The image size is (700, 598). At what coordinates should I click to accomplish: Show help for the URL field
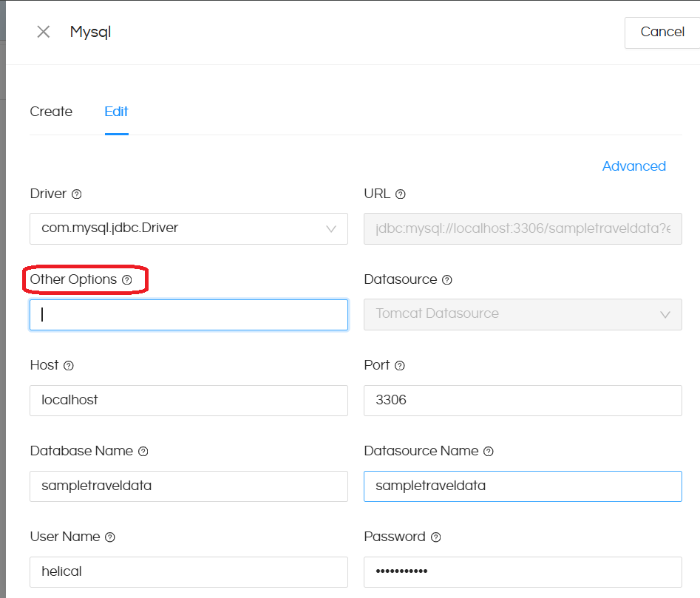tap(401, 194)
